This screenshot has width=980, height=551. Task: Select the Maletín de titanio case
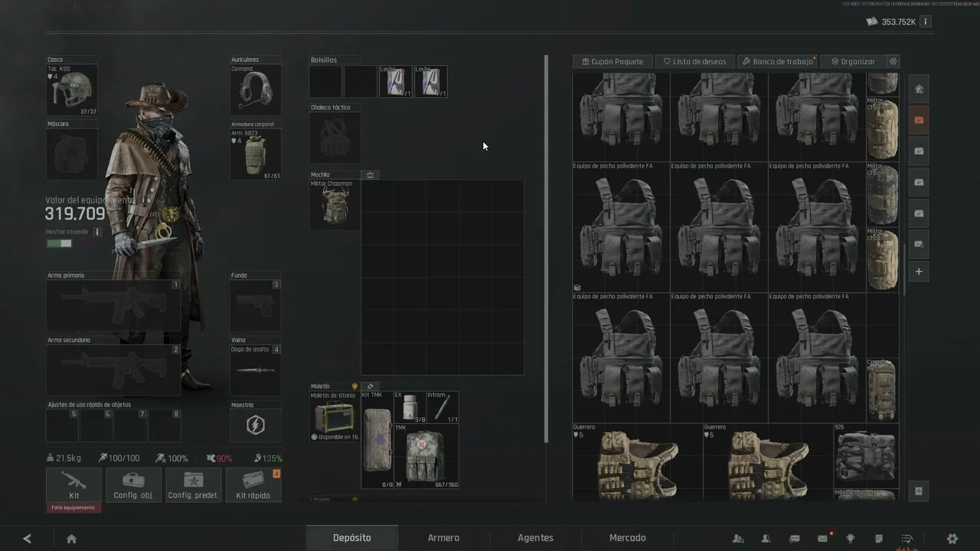click(335, 416)
